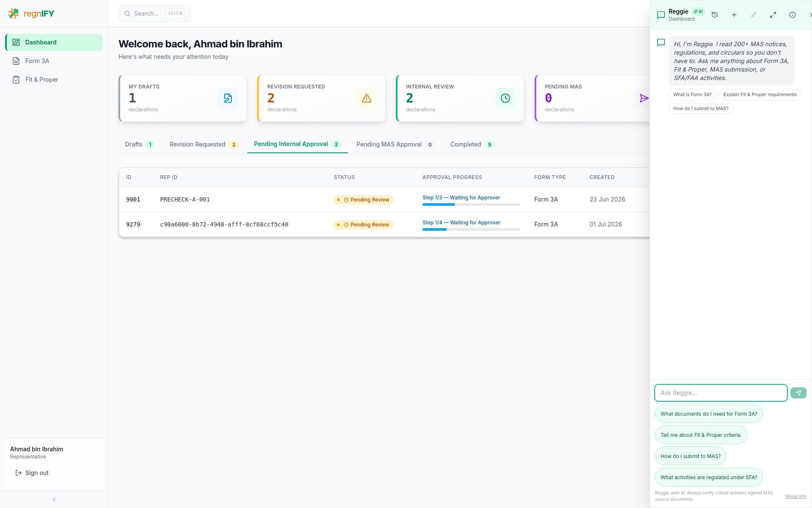Click the Internal Review clock icon
812x508 pixels.
point(505,98)
